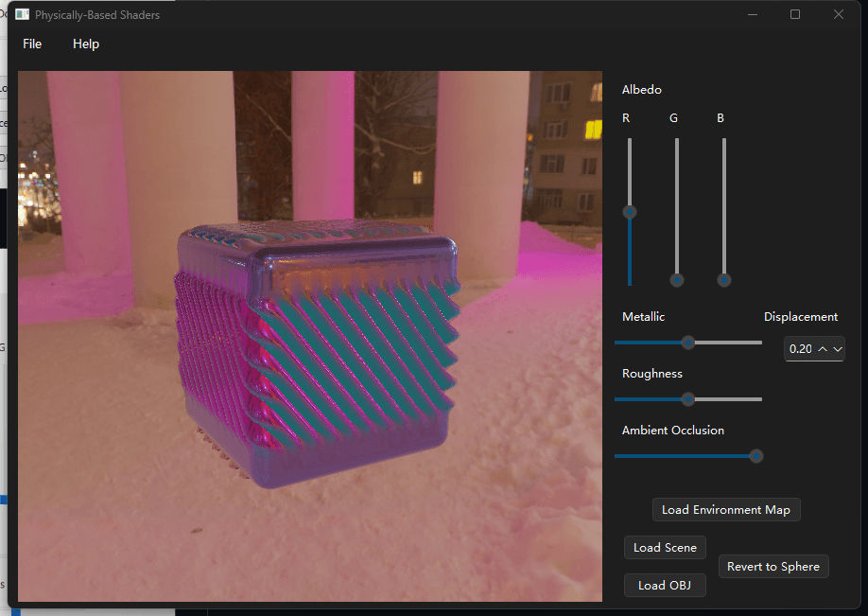The height and width of the screenshot is (616, 868).
Task: Click the Metallic slider handle
Action: pos(687,343)
